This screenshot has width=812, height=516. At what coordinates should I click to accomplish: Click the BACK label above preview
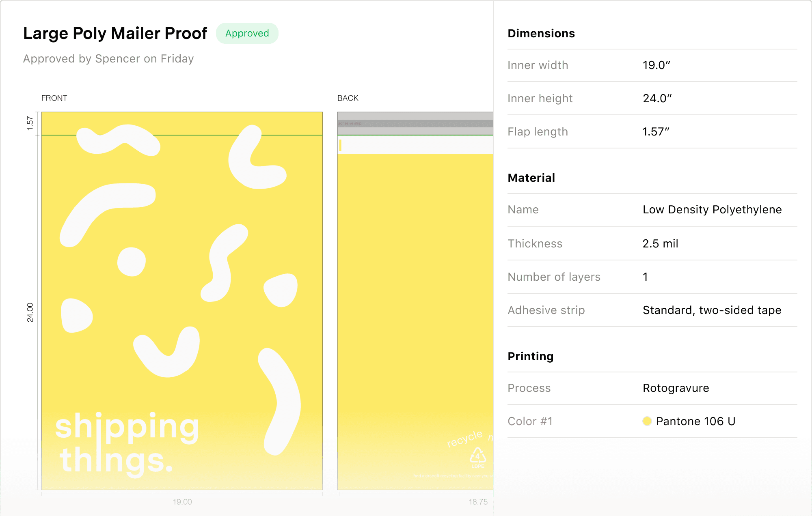pyautogui.click(x=348, y=98)
